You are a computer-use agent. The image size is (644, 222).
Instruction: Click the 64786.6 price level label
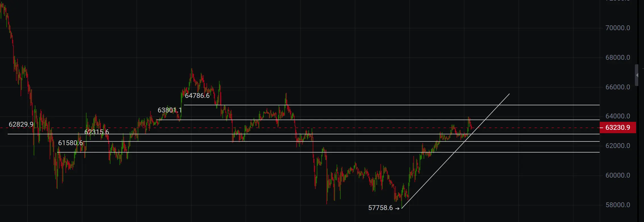[x=197, y=96]
